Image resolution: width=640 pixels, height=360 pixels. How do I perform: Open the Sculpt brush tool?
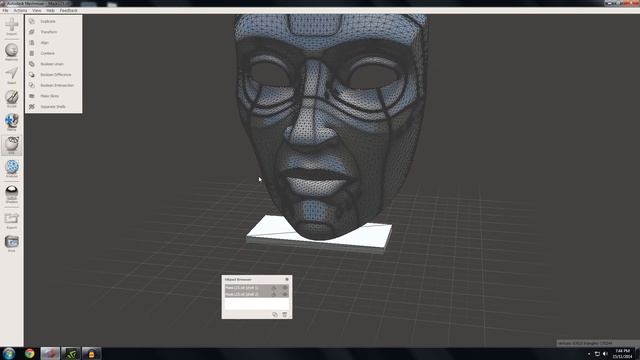[11, 99]
